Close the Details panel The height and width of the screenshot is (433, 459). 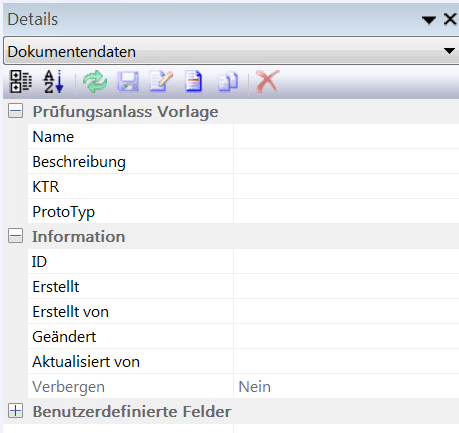pyautogui.click(x=450, y=19)
